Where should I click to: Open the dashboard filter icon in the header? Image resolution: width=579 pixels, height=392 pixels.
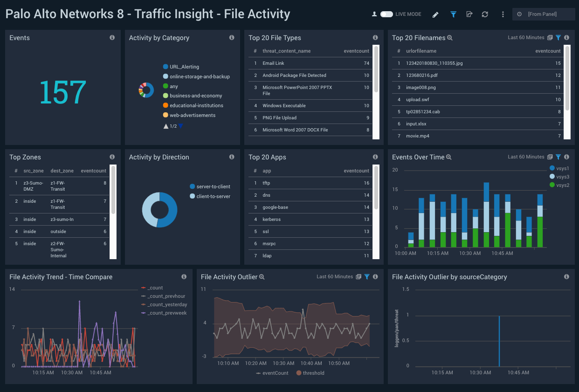coord(453,14)
